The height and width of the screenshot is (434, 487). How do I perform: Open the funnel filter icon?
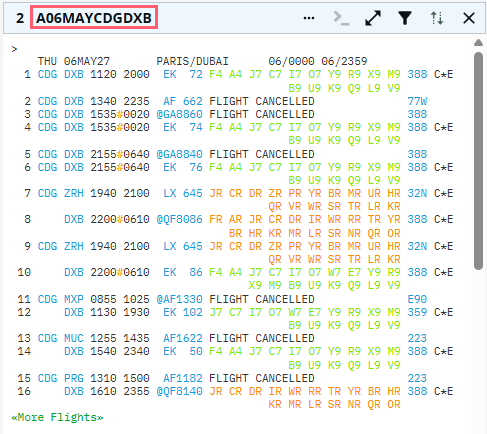pos(405,18)
